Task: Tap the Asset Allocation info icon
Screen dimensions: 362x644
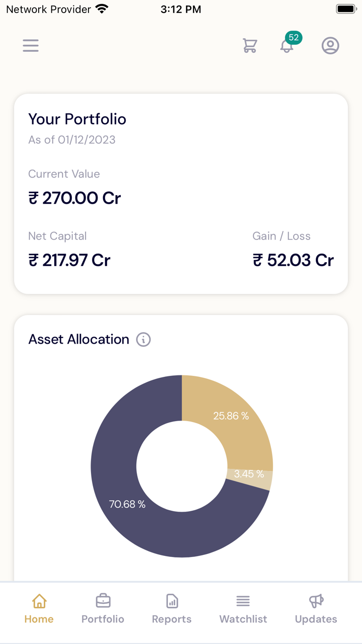Action: [x=144, y=340]
